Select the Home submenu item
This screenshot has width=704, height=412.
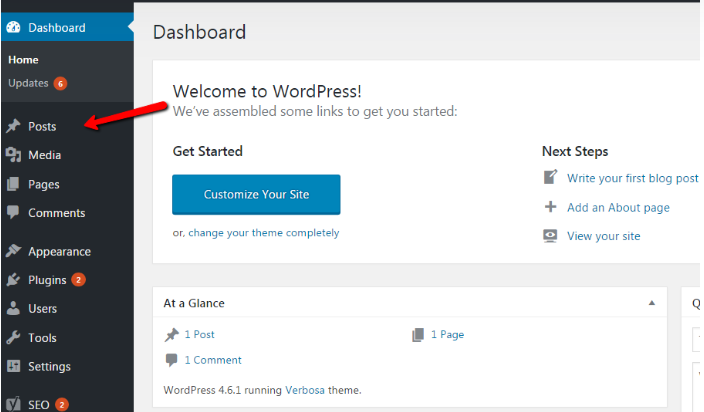coord(23,60)
